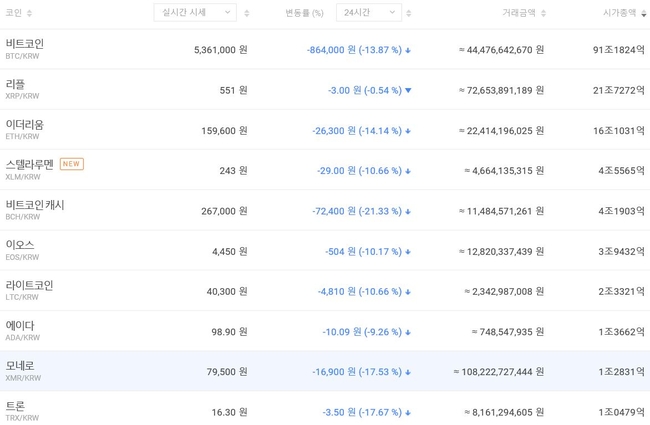650x425 pixels.
Task: Click the 변동률 (%) column header
Action: coord(304,13)
